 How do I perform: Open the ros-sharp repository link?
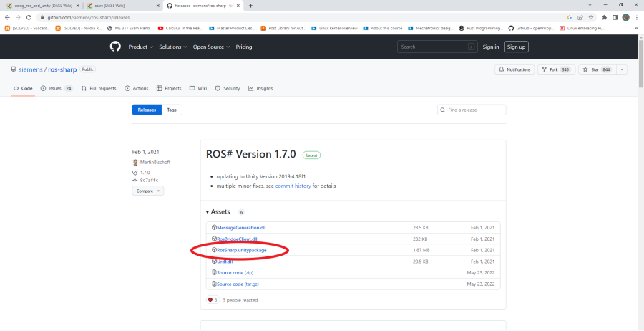pos(62,70)
